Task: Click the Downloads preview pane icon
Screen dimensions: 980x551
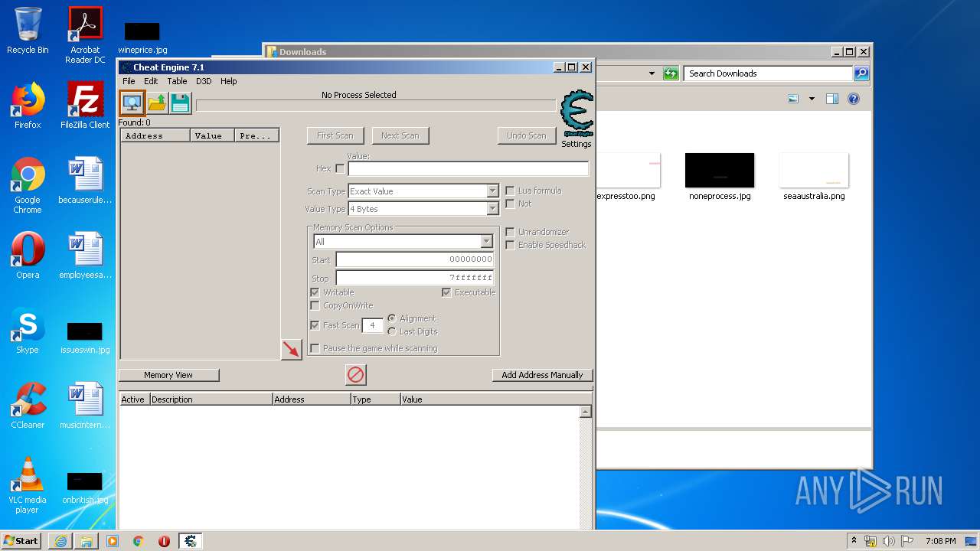Action: pos(832,99)
